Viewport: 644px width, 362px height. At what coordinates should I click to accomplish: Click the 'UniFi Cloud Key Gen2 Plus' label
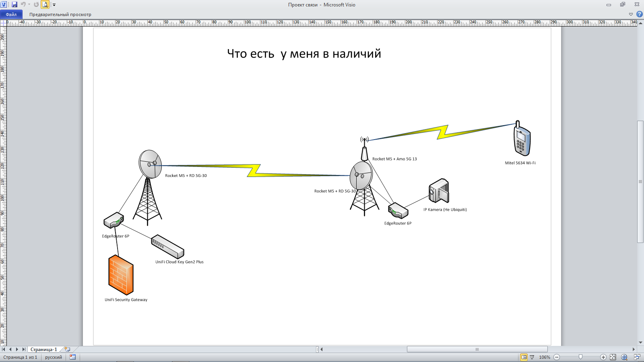point(180,262)
